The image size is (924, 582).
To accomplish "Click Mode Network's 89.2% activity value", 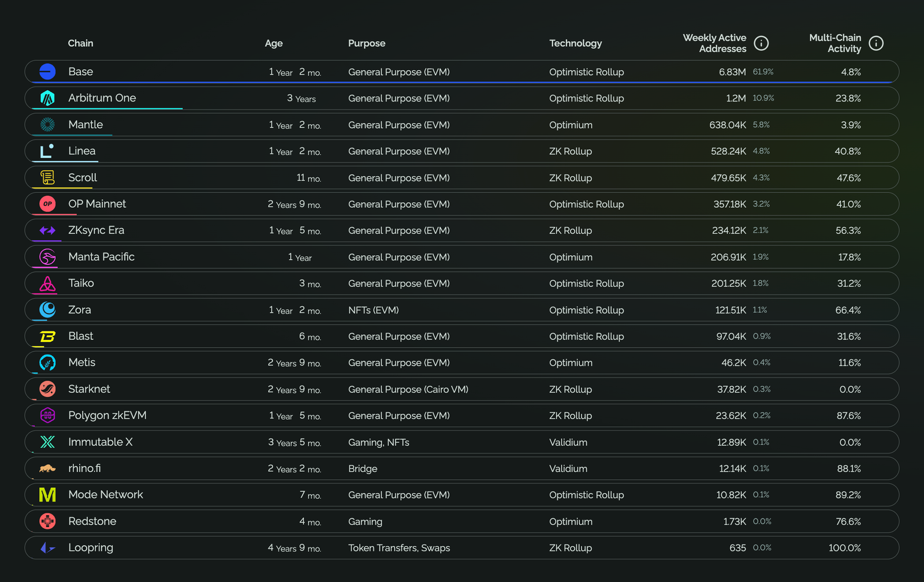I will (x=848, y=495).
